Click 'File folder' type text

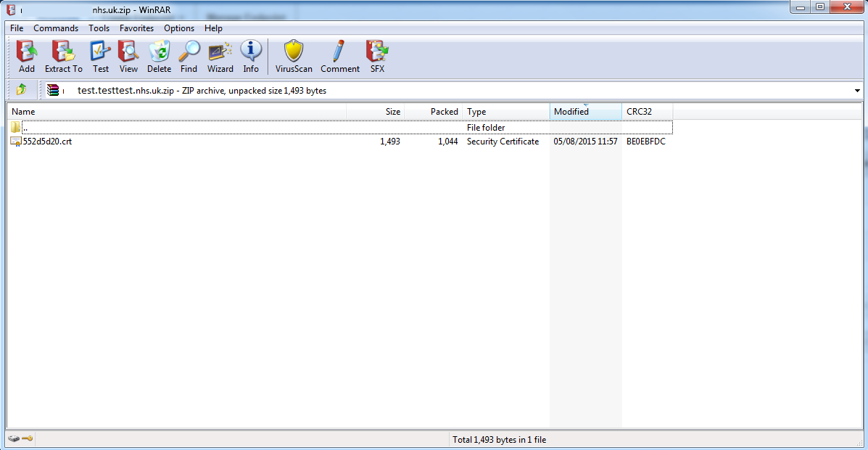click(x=486, y=128)
